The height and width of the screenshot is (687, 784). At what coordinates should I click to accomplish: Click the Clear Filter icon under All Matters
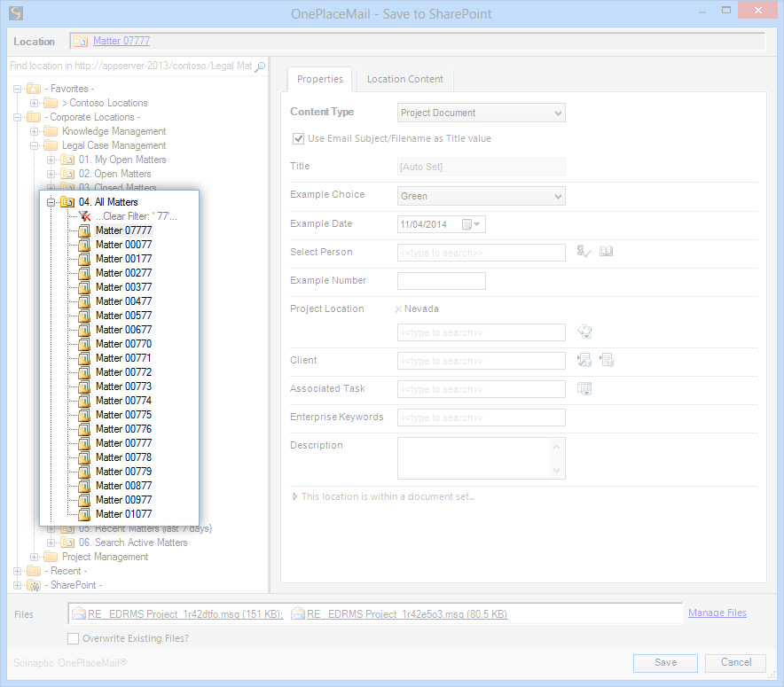[x=85, y=216]
